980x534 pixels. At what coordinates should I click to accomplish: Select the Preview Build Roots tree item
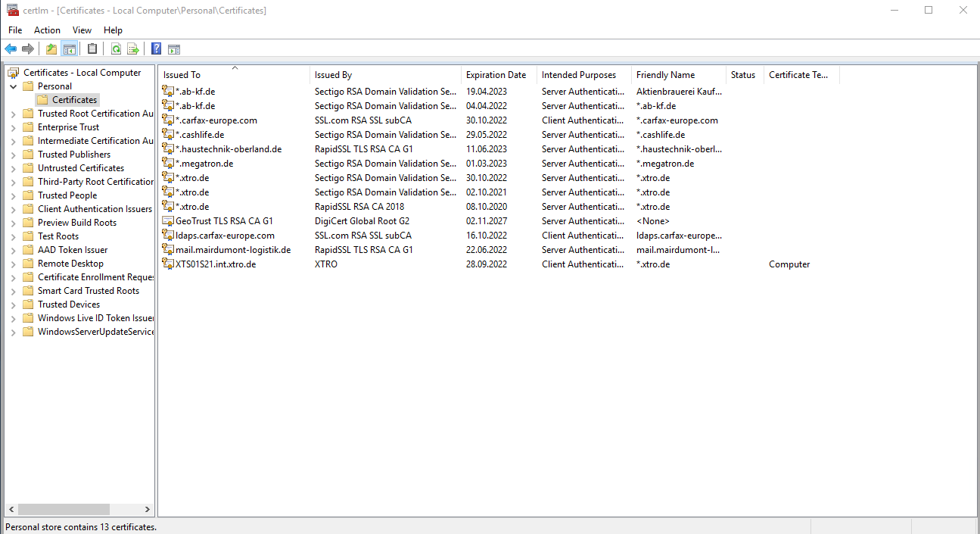(x=77, y=223)
